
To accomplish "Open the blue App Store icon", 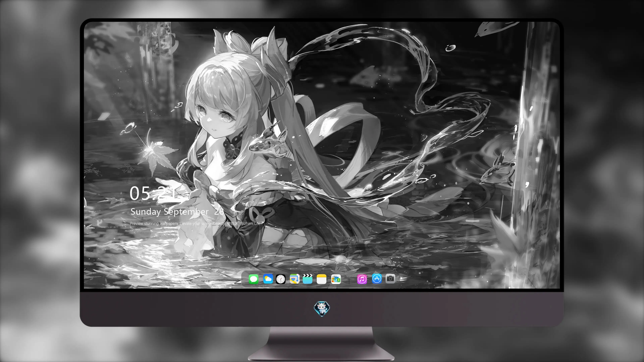I will click(377, 279).
